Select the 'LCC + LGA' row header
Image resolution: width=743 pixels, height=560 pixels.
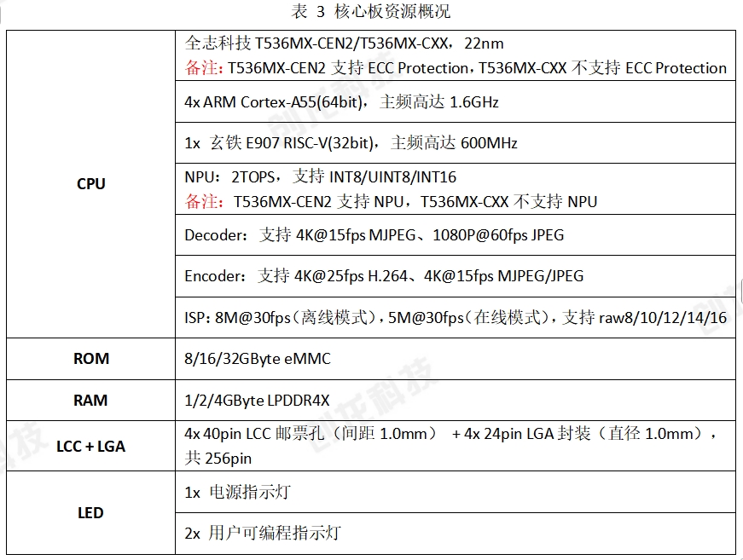90,446
